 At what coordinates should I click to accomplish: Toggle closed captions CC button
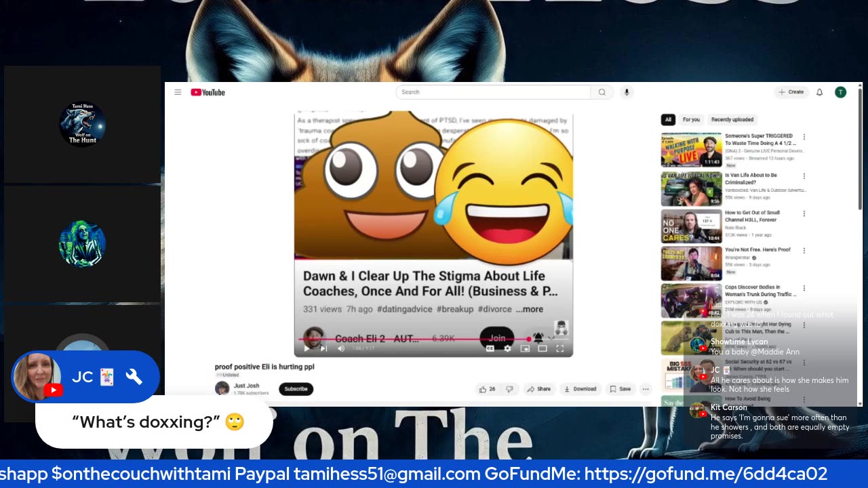pos(490,348)
